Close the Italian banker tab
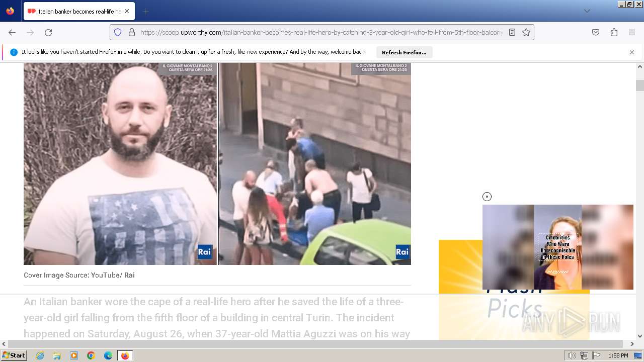Image resolution: width=644 pixels, height=362 pixels. coord(127,11)
